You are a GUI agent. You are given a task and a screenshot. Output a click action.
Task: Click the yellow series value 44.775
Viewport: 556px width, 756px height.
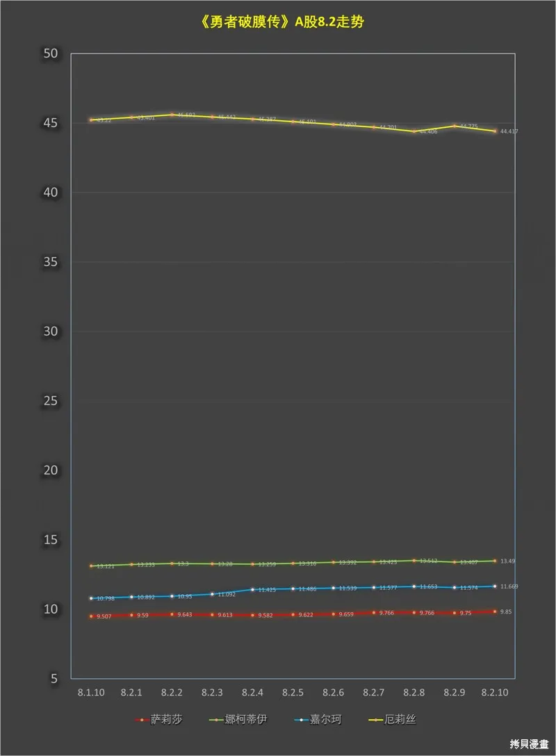pos(468,126)
